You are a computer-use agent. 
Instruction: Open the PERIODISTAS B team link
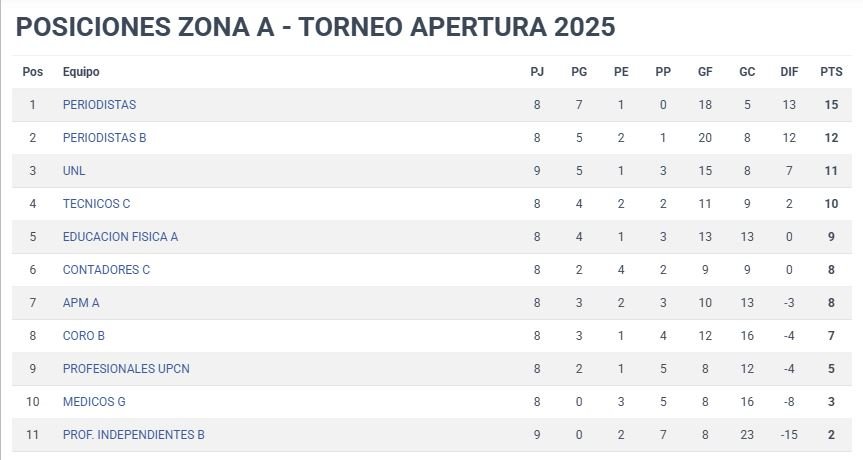pyautogui.click(x=105, y=138)
